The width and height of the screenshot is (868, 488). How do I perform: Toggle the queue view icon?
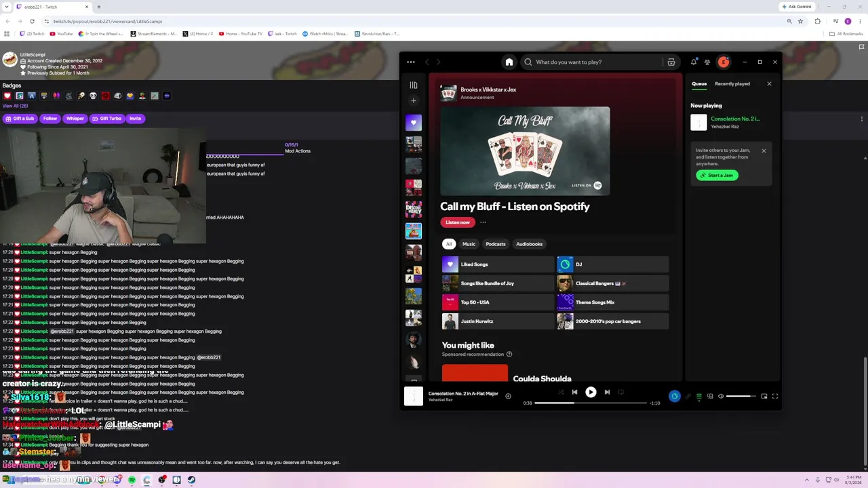pos(698,396)
